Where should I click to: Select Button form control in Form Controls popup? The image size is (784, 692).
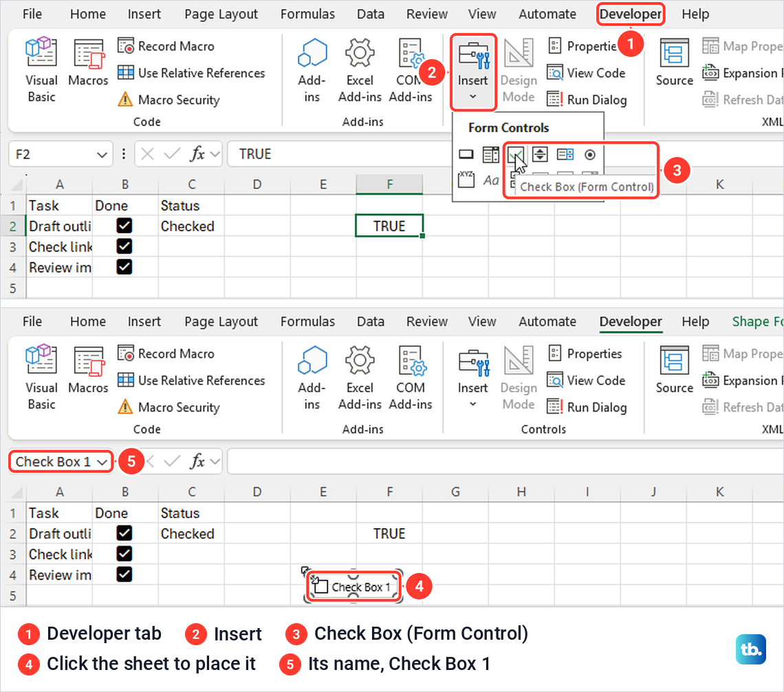tap(466, 155)
